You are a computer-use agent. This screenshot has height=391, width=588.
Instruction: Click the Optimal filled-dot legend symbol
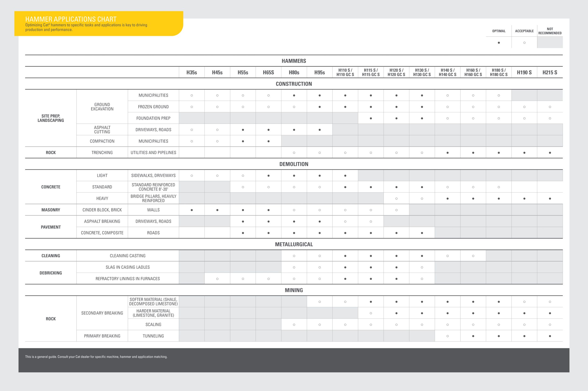coord(499,43)
